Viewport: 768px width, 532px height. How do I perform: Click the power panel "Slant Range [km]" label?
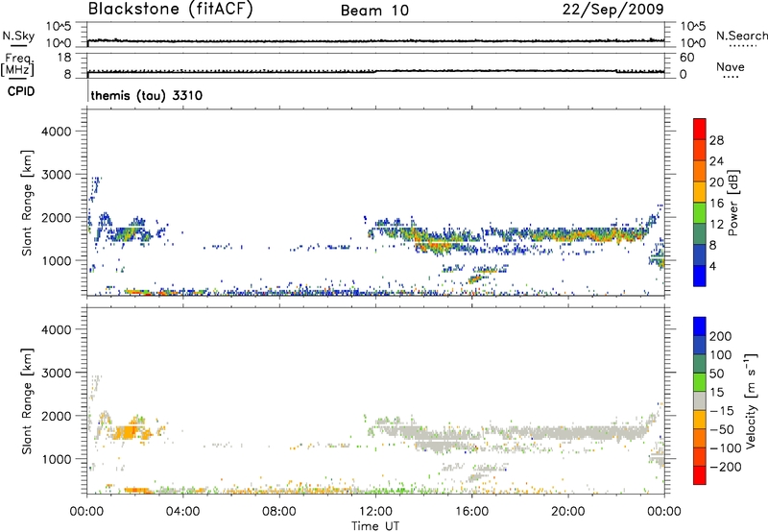coord(27,203)
